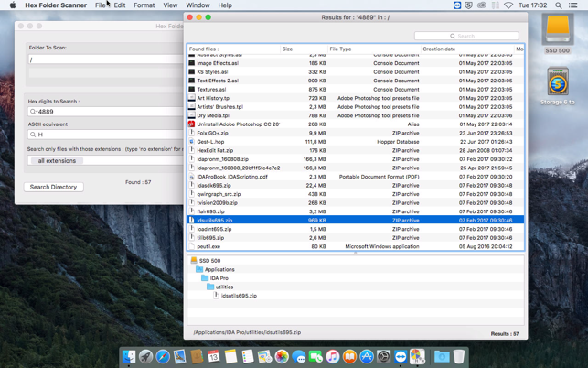Select the 'all extensions' token
The image size is (588, 368).
pos(57,161)
